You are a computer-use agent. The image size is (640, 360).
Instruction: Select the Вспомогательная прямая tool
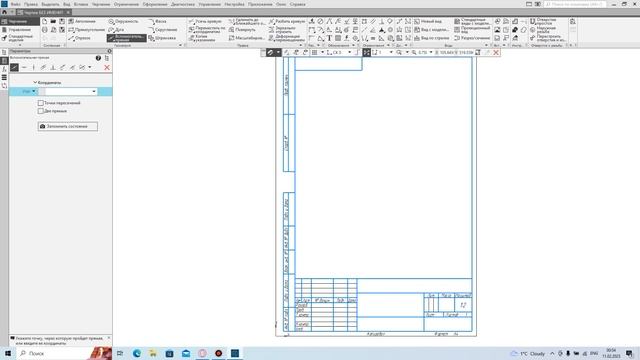(127, 38)
